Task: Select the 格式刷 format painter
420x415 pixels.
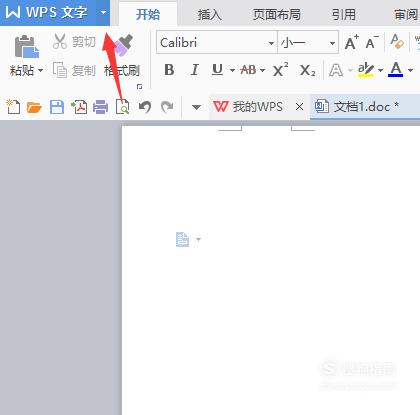Action: point(122,57)
